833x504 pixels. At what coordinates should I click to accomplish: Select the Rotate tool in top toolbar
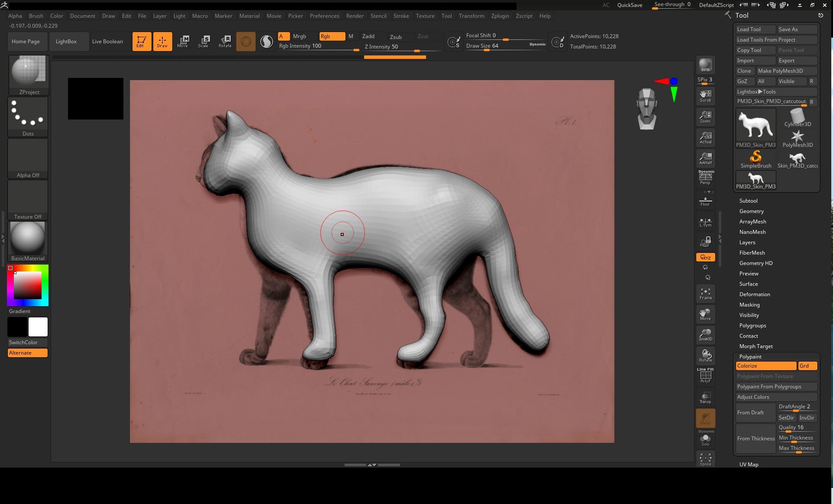[225, 41]
